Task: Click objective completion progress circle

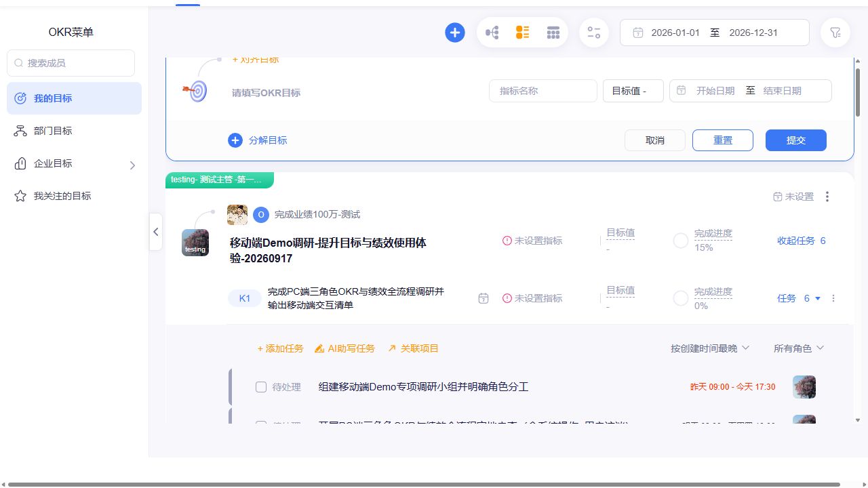Action: tap(681, 241)
